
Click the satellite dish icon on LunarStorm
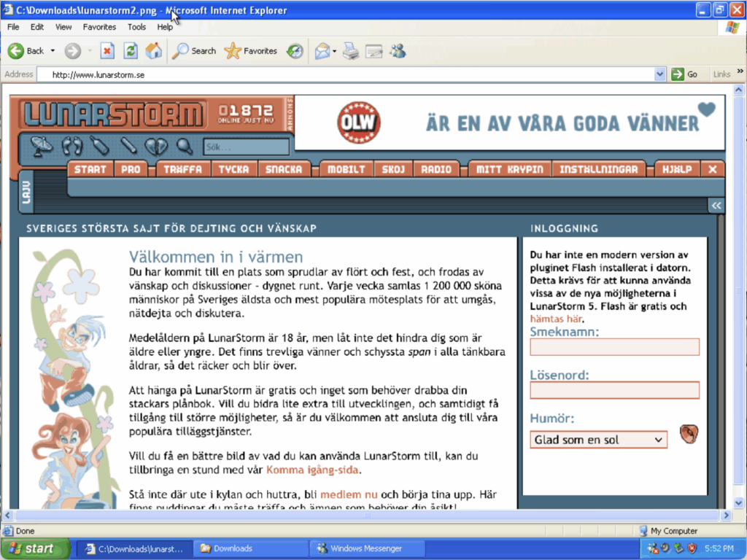[41, 146]
